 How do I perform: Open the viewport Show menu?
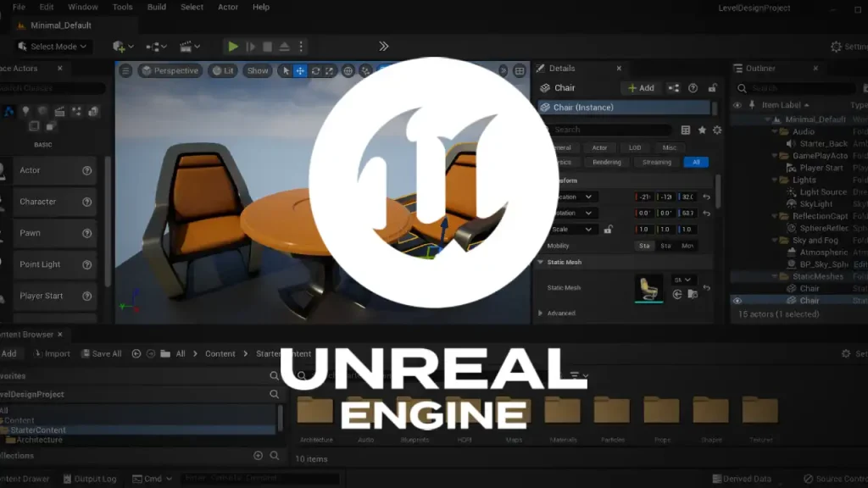pos(258,71)
